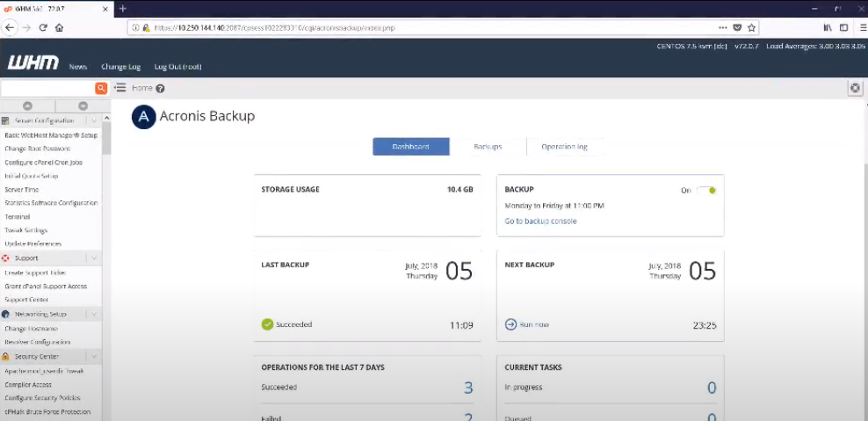The image size is (868, 421).
Task: View site info lock icon in address bar
Action: pyautogui.click(x=146, y=28)
